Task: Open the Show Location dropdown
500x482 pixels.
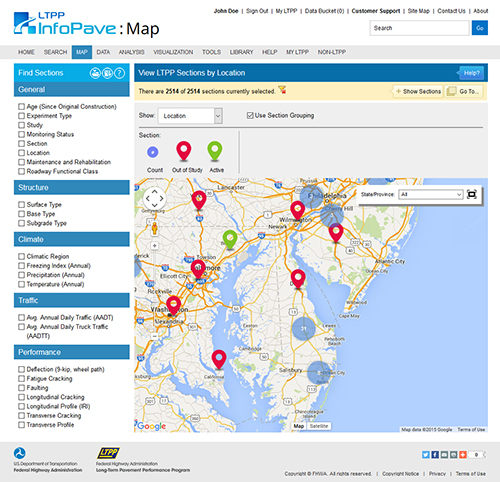Action: pos(190,116)
